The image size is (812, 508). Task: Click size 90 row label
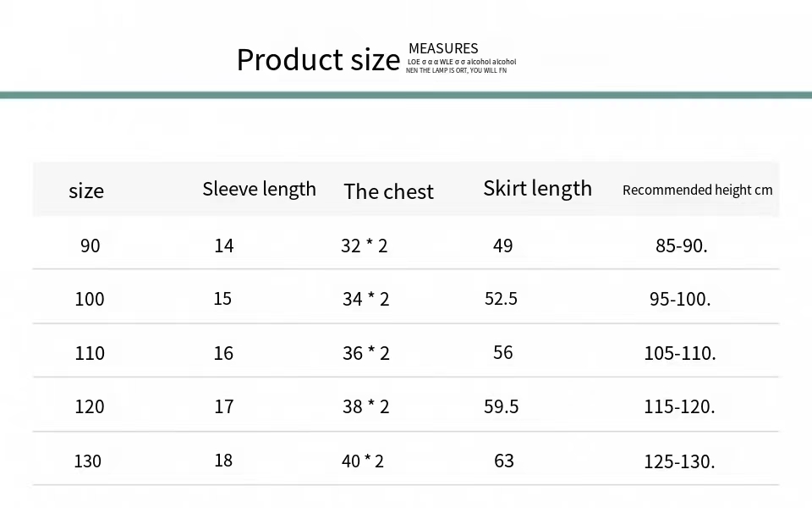pyautogui.click(x=91, y=246)
